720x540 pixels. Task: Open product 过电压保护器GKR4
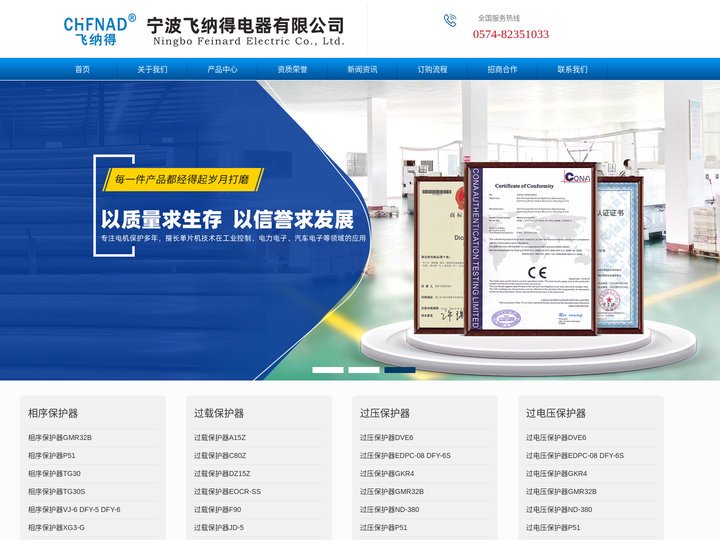[x=557, y=473]
